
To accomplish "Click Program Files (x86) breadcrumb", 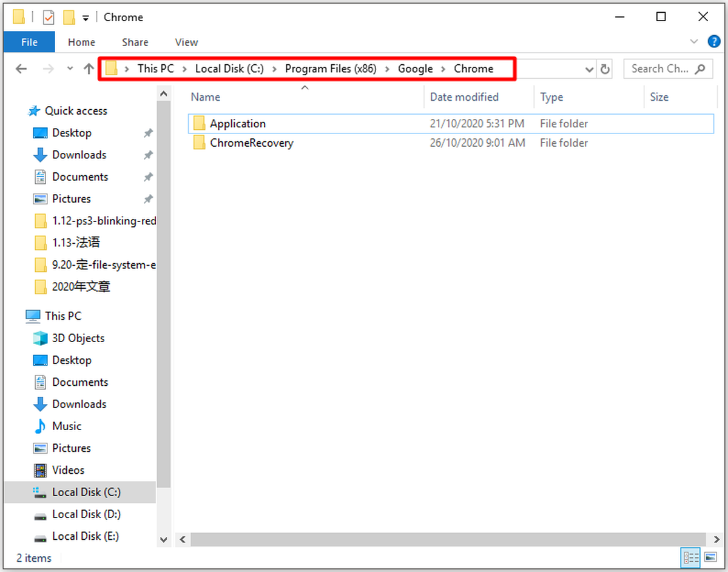I will (331, 69).
